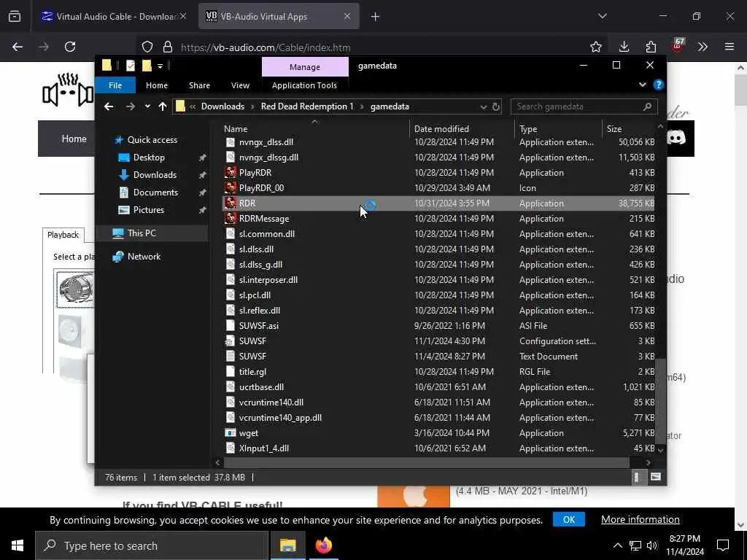This screenshot has height=560, width=747.
Task: Select the SUWSF text document icon
Action: pyautogui.click(x=231, y=356)
